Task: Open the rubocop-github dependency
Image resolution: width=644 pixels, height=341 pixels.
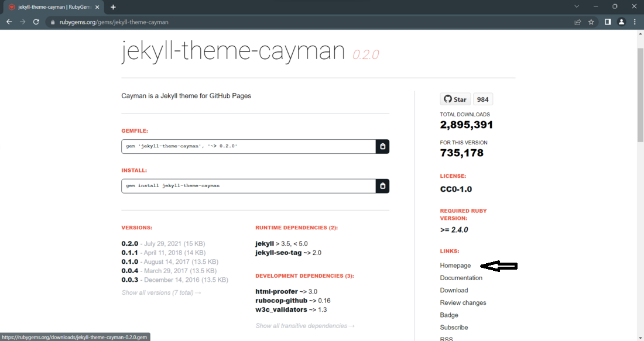Action: (282, 301)
